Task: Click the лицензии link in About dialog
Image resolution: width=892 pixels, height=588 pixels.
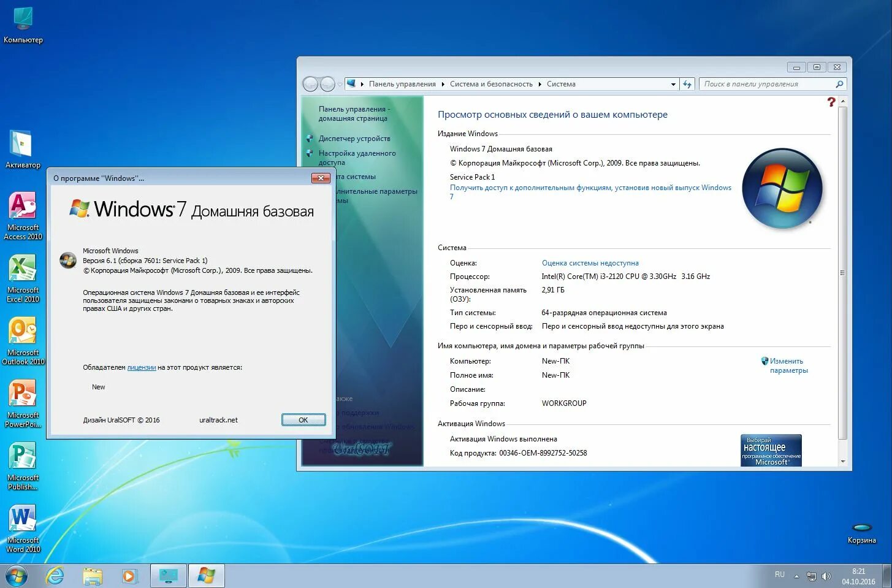Action: tap(142, 367)
